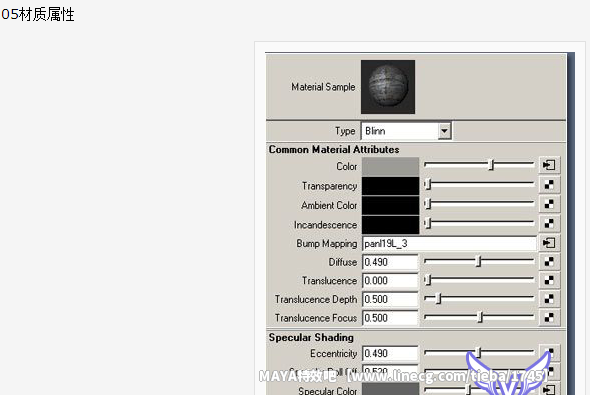Click the Transparency slider handle
Image resolution: width=590 pixels, height=395 pixels.
pyautogui.click(x=428, y=184)
